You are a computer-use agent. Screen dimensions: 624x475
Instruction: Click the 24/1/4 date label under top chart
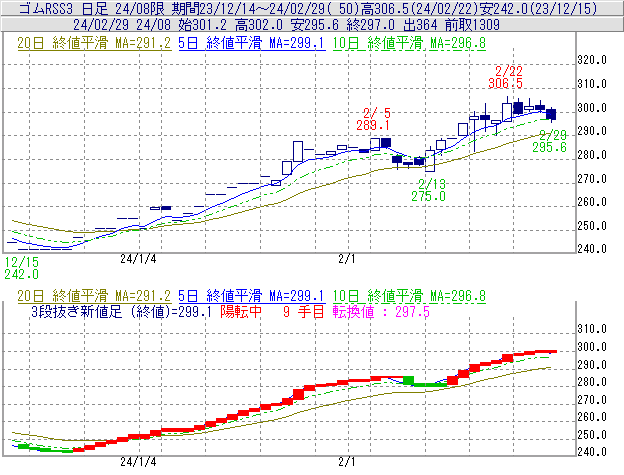click(138, 259)
